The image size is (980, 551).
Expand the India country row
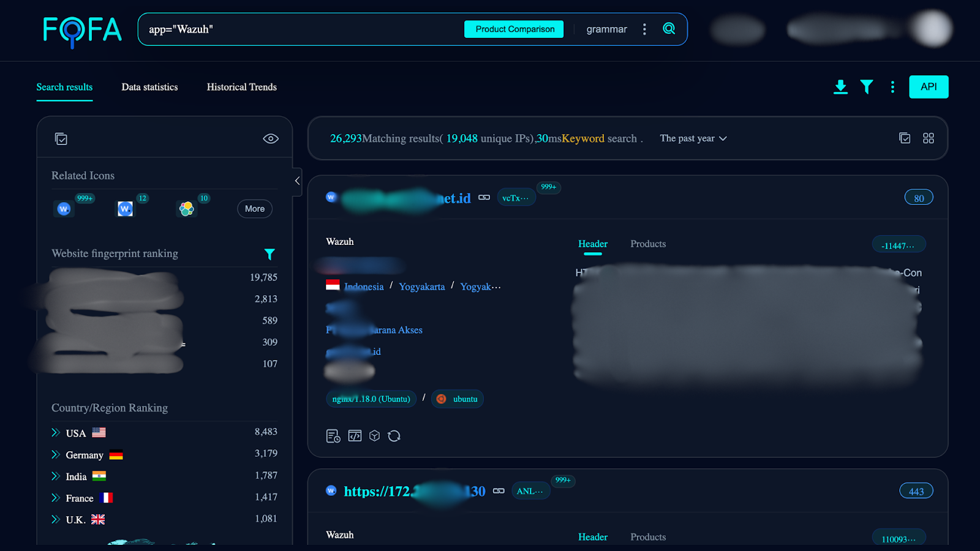pos(56,476)
